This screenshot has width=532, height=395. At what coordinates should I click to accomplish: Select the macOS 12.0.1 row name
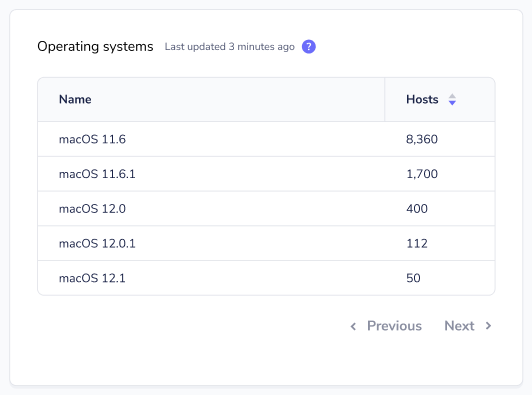[x=97, y=244]
